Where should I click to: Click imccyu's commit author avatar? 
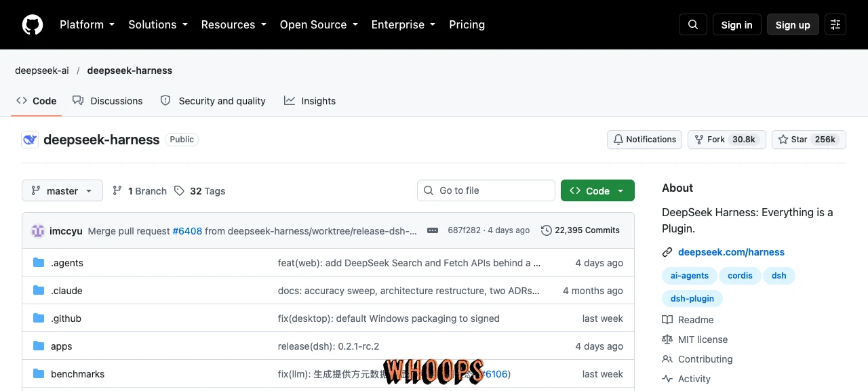click(x=38, y=230)
